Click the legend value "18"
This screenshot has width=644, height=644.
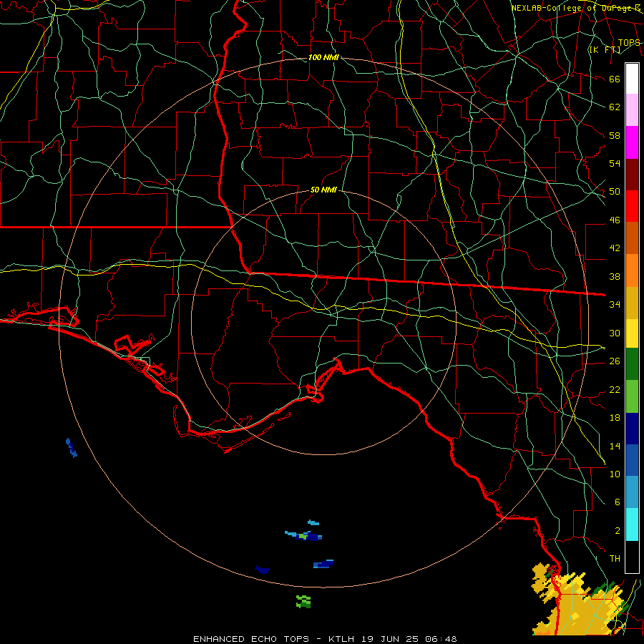click(615, 418)
